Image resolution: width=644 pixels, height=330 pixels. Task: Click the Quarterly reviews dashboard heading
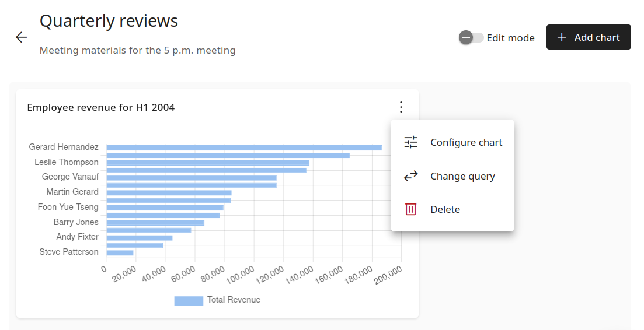point(109,21)
